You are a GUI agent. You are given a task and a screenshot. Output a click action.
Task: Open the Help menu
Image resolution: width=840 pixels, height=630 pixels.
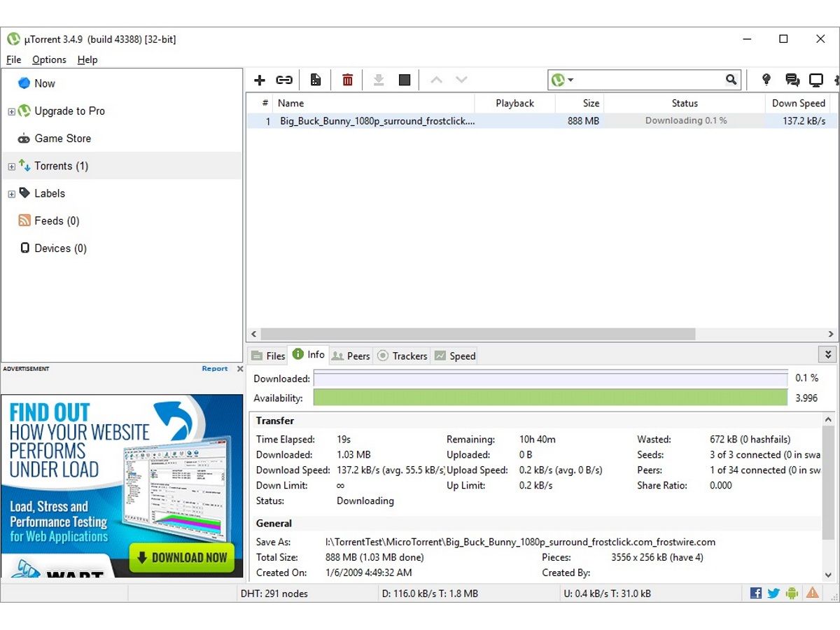coord(87,59)
